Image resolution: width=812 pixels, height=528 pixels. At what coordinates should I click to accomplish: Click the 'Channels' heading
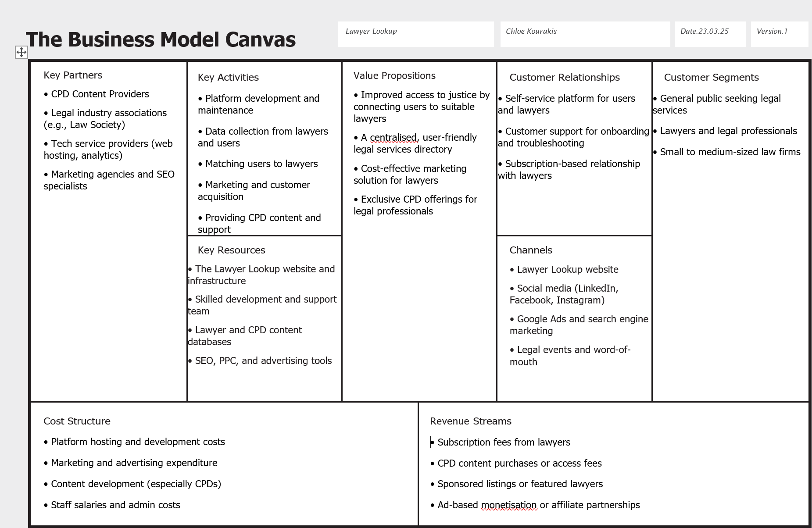tap(531, 250)
